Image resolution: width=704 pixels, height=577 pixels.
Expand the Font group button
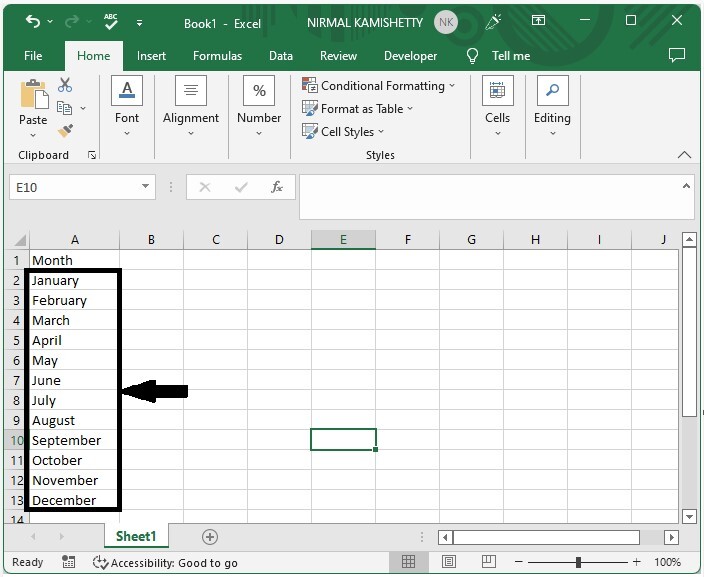(127, 107)
